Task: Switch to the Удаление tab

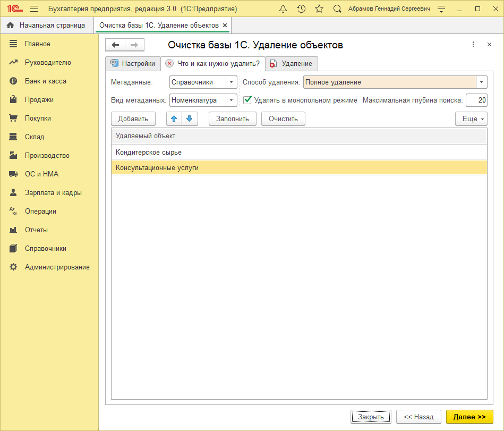Action: click(x=292, y=63)
